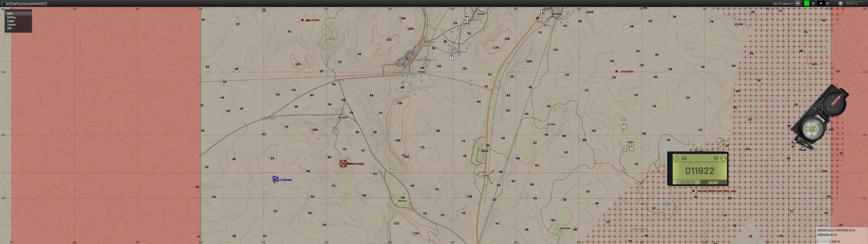Expand the marker color dropdown arrow
This screenshot has width=868, height=244.
click(813, 3)
